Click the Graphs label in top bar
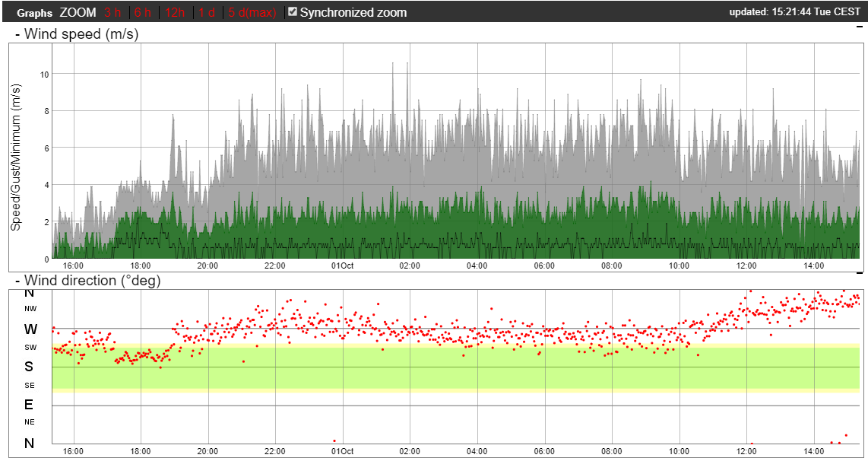Image resolution: width=868 pixels, height=458 pixels. [x=34, y=13]
